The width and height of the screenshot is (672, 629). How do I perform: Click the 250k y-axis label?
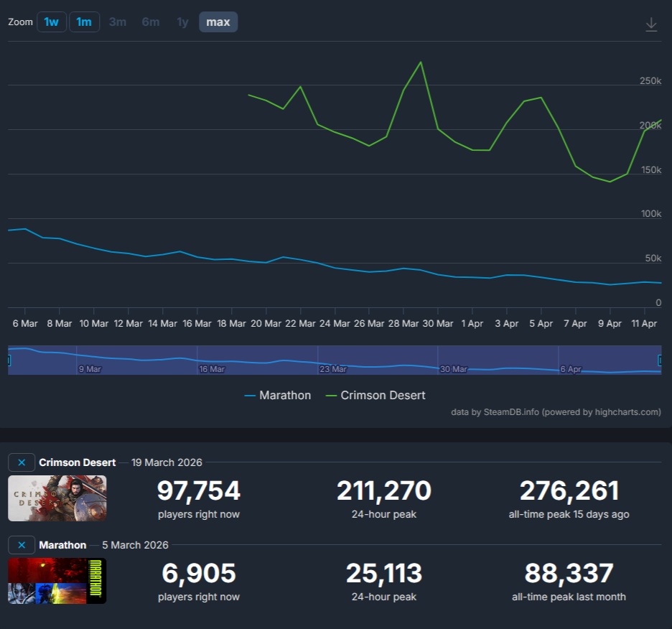pos(650,80)
